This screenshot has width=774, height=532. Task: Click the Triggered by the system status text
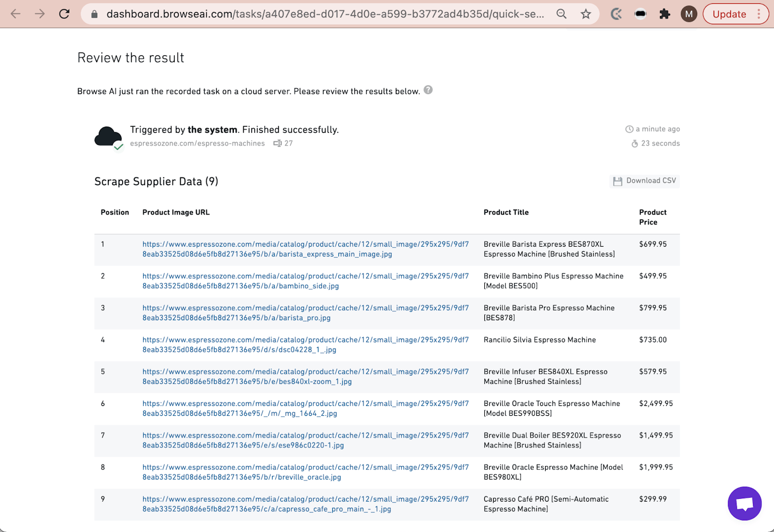click(x=234, y=130)
